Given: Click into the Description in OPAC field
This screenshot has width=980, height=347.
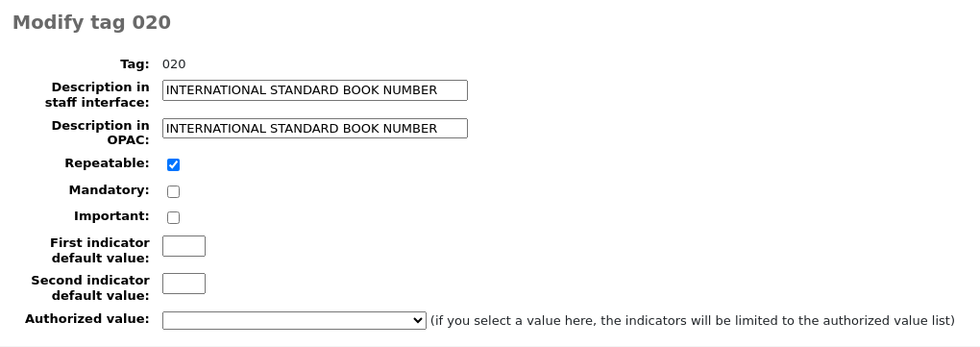Looking at the screenshot, I should (x=314, y=128).
